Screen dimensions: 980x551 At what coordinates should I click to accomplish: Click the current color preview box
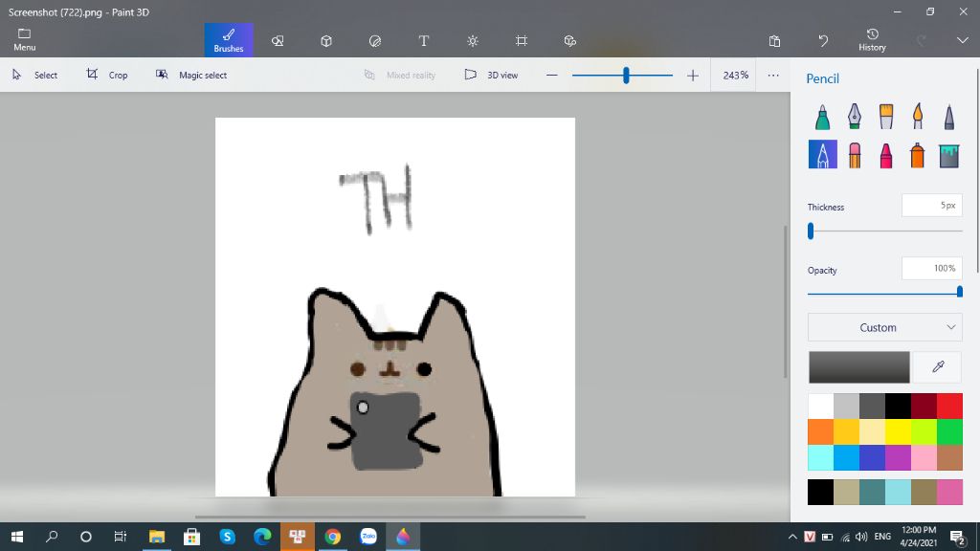tap(858, 366)
